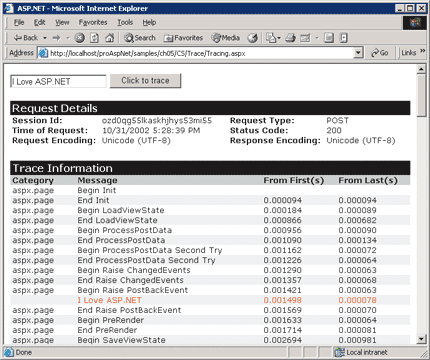The width and height of the screenshot is (430, 360).
Task: Click the 'Begin PreRender' message
Action: (x=111, y=320)
